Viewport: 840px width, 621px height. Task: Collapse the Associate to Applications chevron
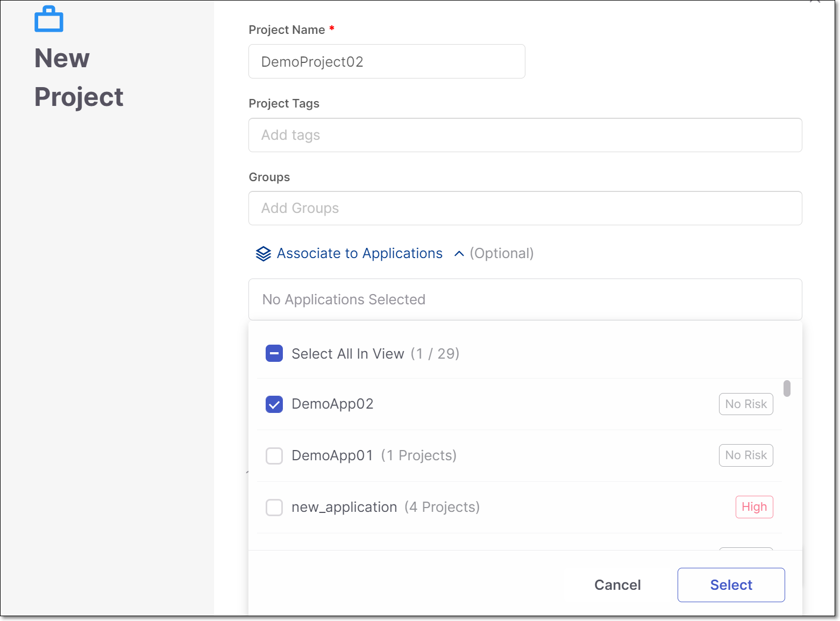point(459,254)
